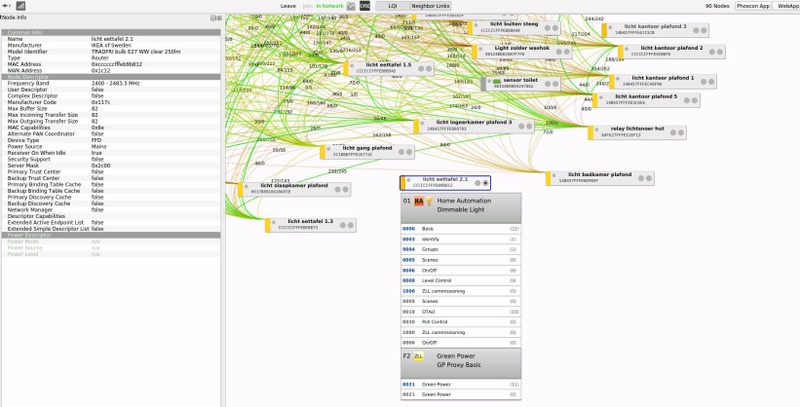Click left circle on licht logeerkamer plafond 3
800x407 pixels.
click(x=521, y=126)
